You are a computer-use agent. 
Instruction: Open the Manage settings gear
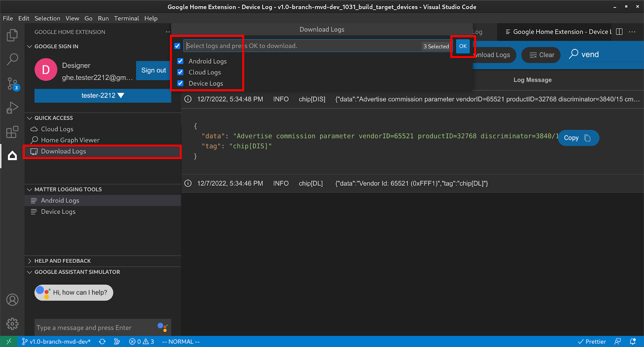[x=12, y=323]
